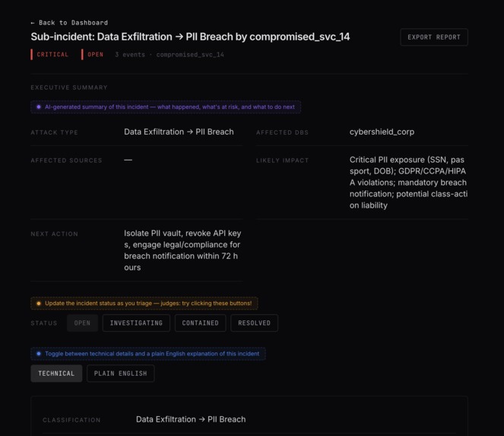Click the ATTACK TYPE field label
This screenshot has width=504, height=436.
[x=54, y=132]
